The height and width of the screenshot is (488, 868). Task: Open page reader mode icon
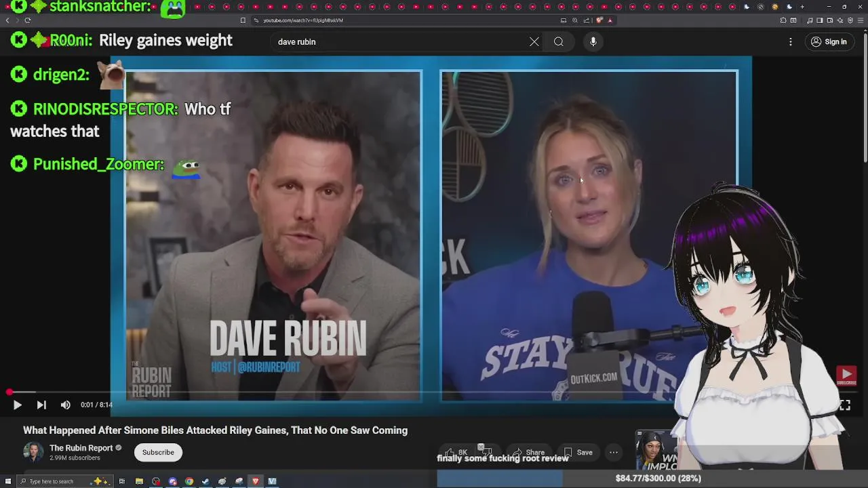[564, 20]
